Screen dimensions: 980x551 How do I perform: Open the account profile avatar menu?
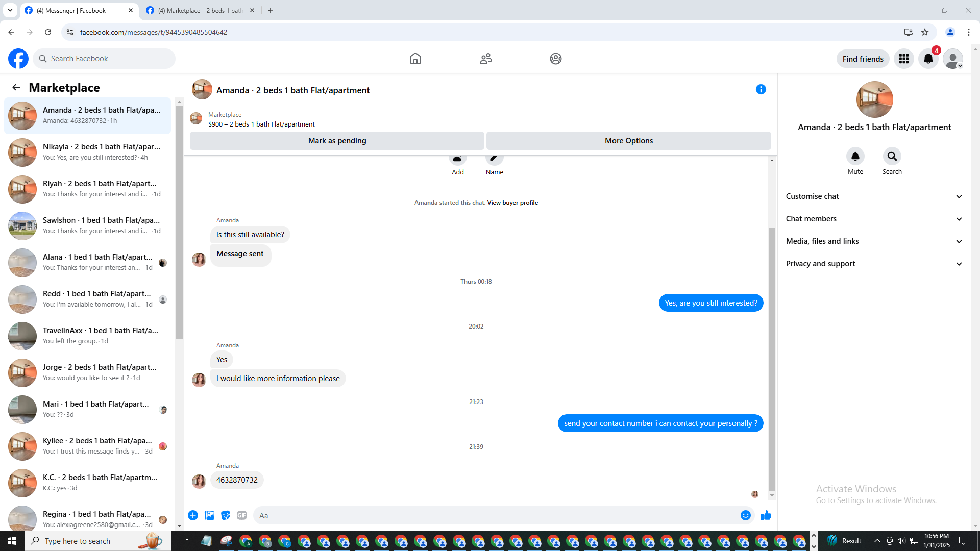click(x=953, y=59)
